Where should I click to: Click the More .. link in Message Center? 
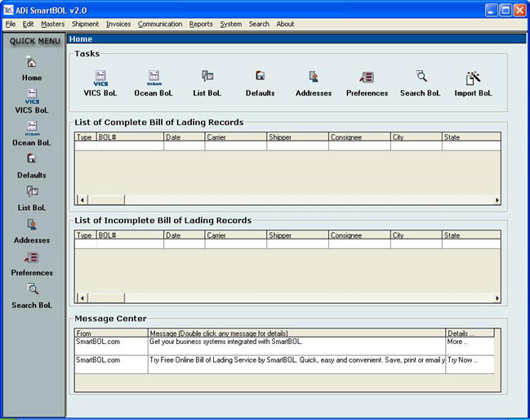457,342
